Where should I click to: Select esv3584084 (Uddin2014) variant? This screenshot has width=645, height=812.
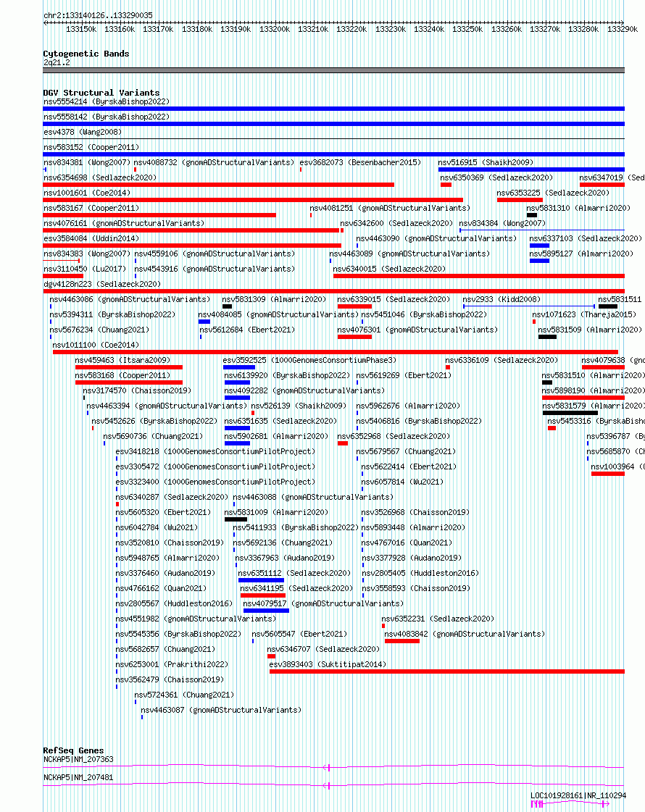pos(92,239)
